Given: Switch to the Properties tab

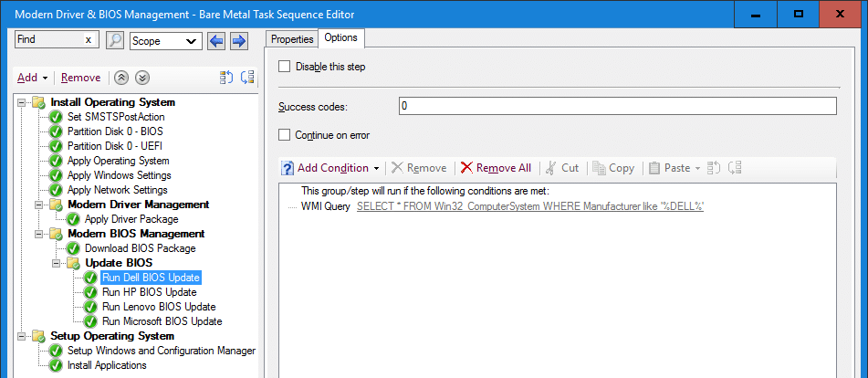Looking at the screenshot, I should click(292, 39).
